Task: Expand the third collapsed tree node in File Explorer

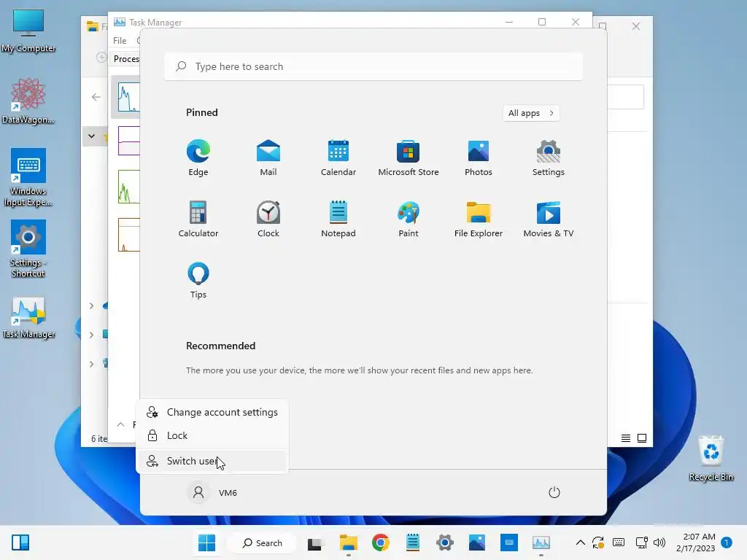Action: [91, 365]
